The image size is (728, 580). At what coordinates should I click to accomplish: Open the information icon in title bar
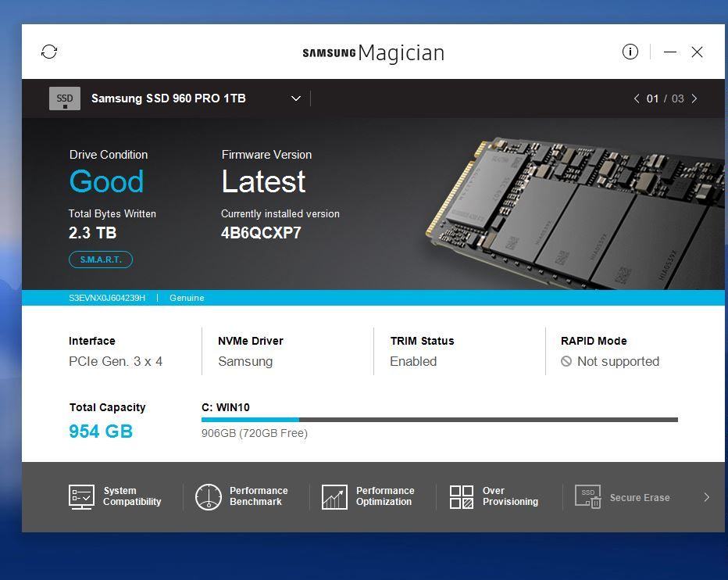tap(630, 52)
